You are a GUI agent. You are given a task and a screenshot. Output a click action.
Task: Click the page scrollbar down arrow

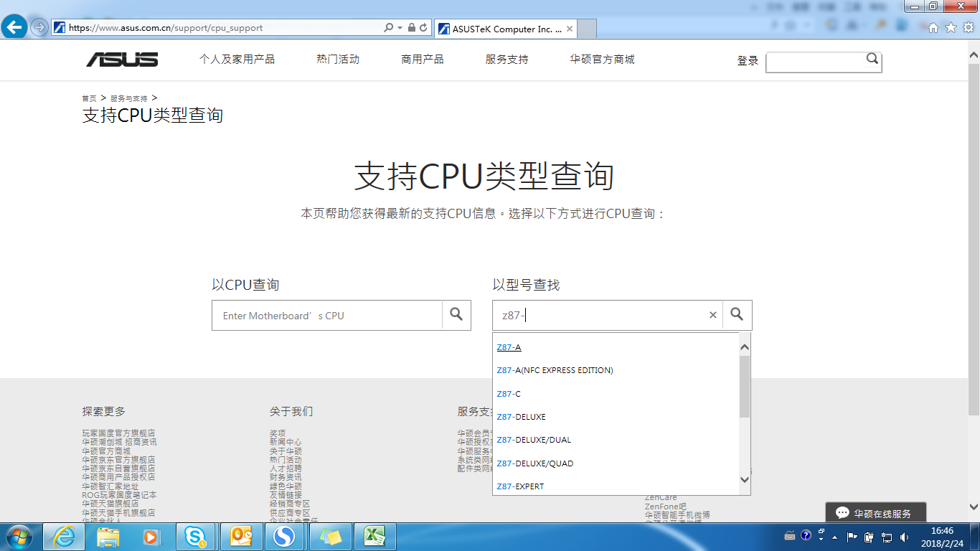point(974,506)
